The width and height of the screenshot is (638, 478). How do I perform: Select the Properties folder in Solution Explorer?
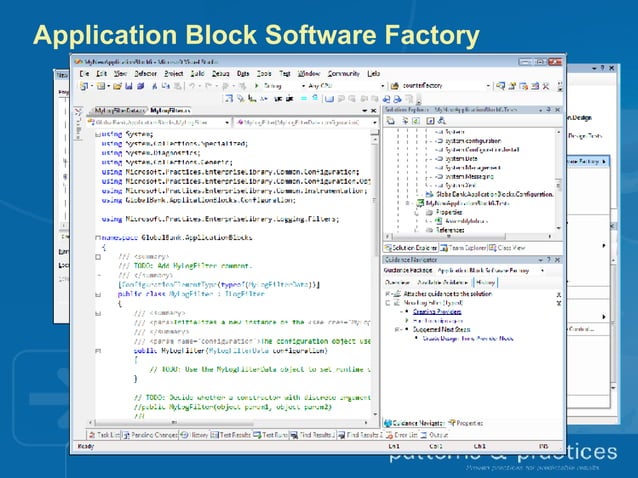446,212
